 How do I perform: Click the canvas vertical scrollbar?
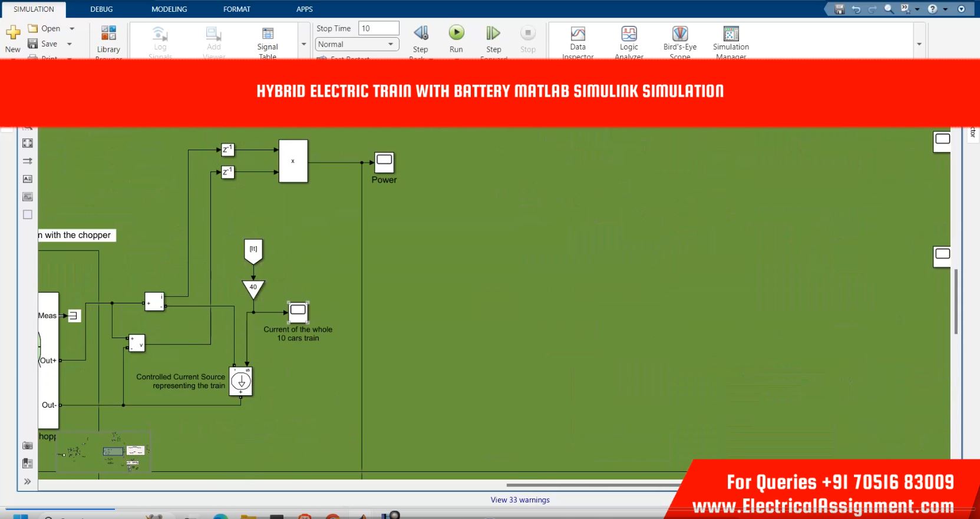pyautogui.click(x=956, y=300)
